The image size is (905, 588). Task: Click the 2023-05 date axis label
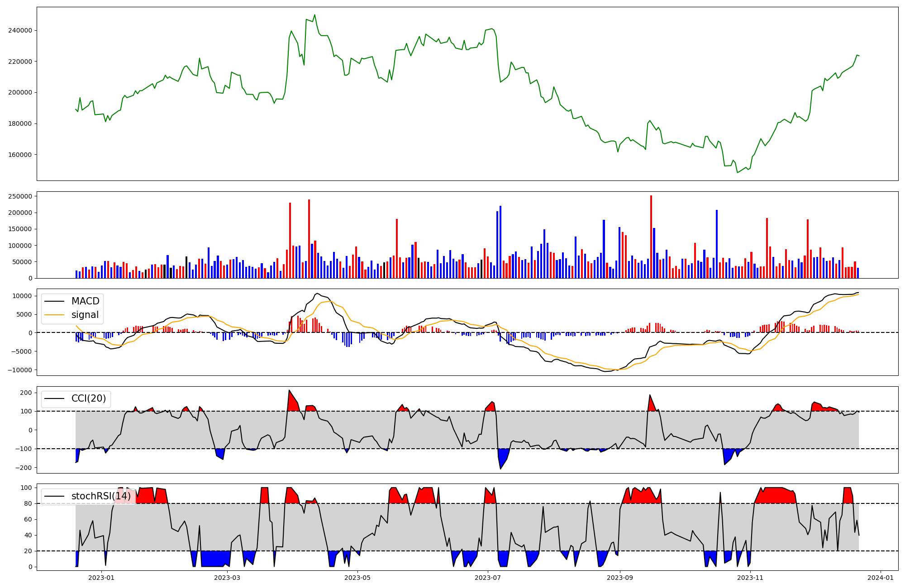358,578
